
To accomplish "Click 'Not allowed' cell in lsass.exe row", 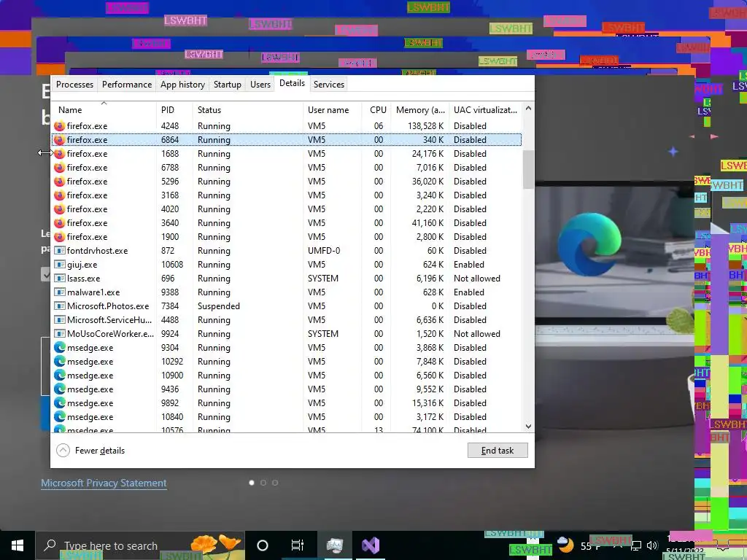I will [477, 279].
